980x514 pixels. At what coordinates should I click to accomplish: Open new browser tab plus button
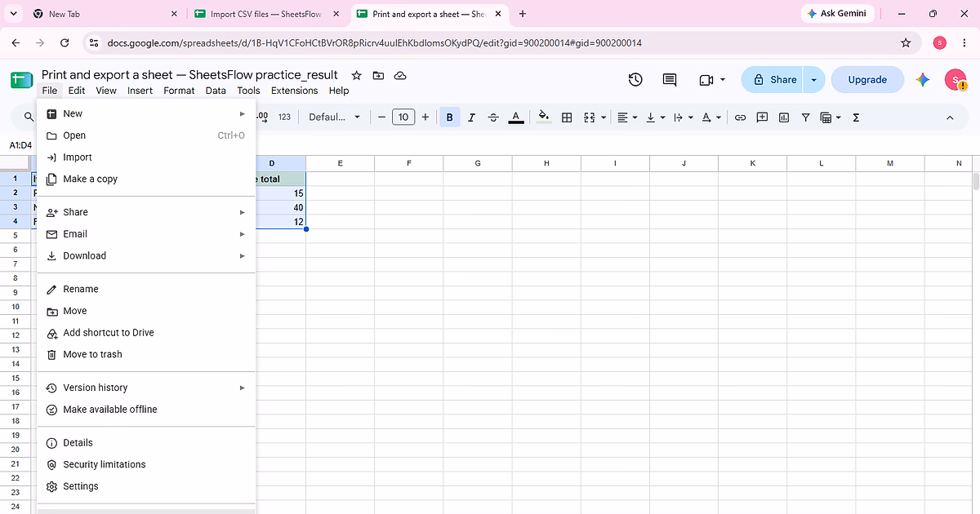pos(523,14)
